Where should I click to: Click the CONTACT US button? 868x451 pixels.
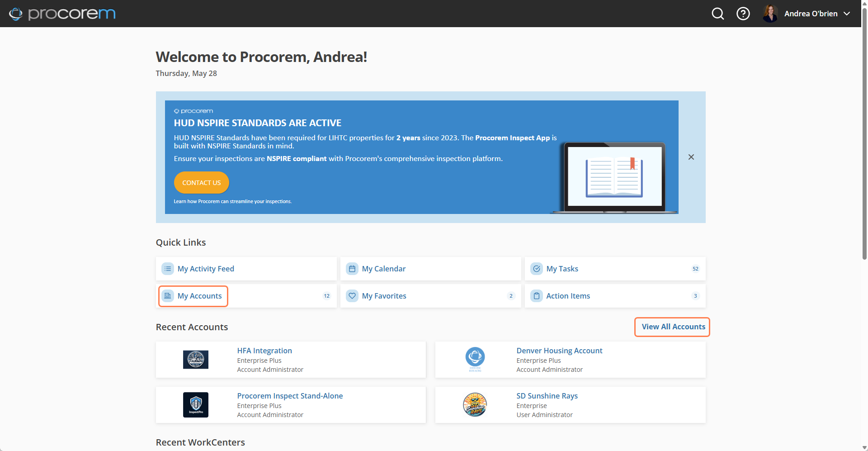202,183
